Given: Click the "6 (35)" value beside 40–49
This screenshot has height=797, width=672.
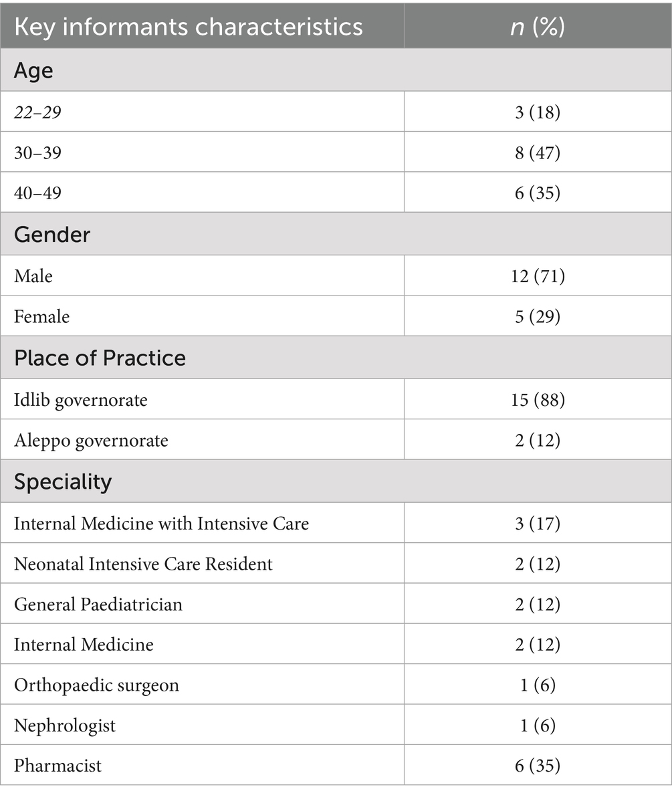Looking at the screenshot, I should (x=538, y=193).
